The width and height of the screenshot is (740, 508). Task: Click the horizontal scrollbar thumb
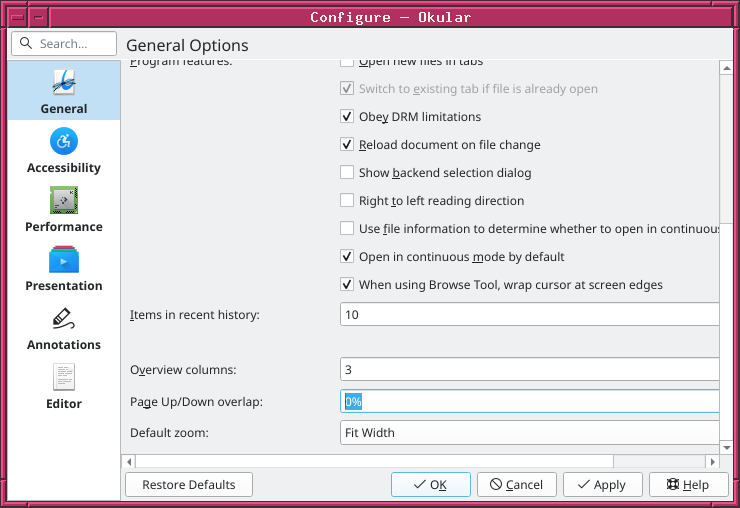tap(374, 461)
